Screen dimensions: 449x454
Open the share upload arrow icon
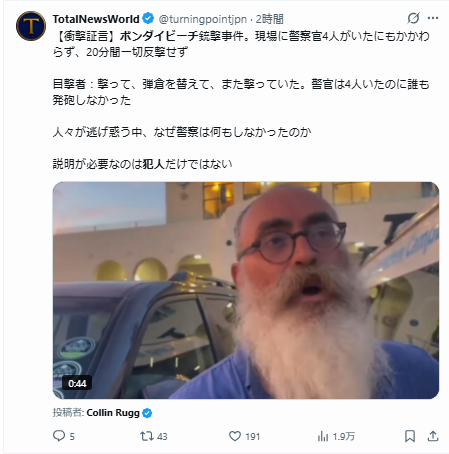(433, 436)
